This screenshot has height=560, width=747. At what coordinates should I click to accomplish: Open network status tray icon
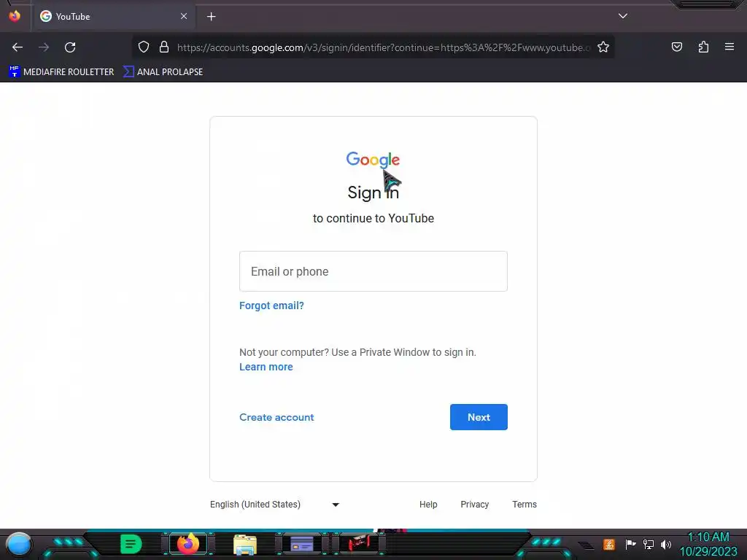coord(649,544)
